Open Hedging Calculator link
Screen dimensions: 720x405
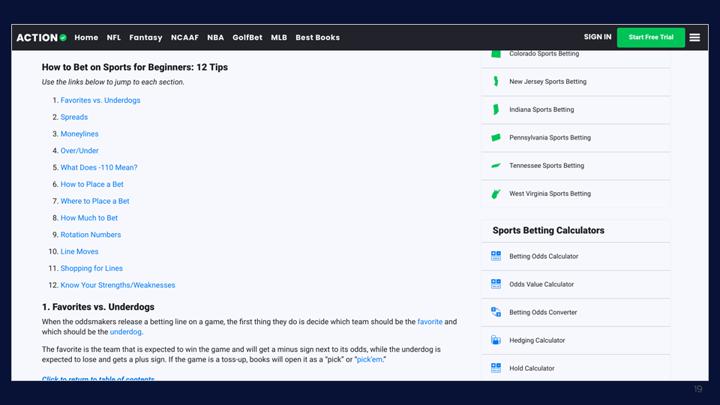[x=537, y=340]
